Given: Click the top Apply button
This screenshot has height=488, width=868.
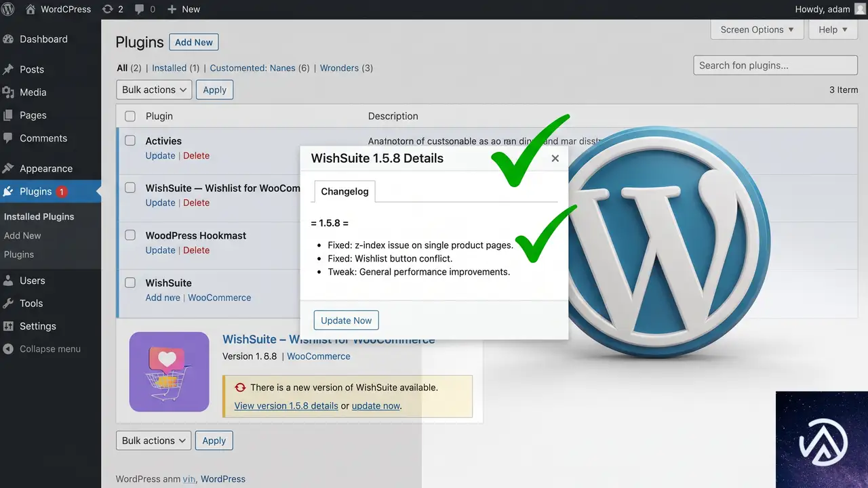Looking at the screenshot, I should [x=215, y=89].
